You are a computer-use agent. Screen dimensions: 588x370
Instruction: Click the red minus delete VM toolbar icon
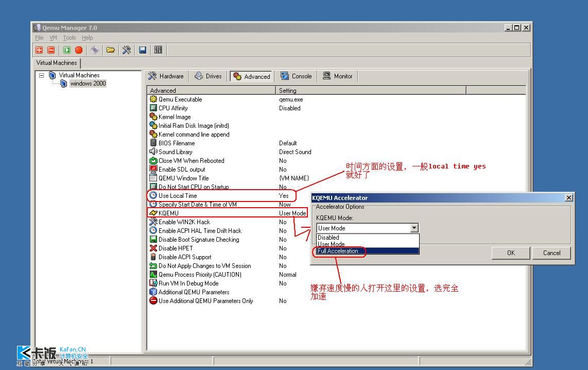pos(51,50)
